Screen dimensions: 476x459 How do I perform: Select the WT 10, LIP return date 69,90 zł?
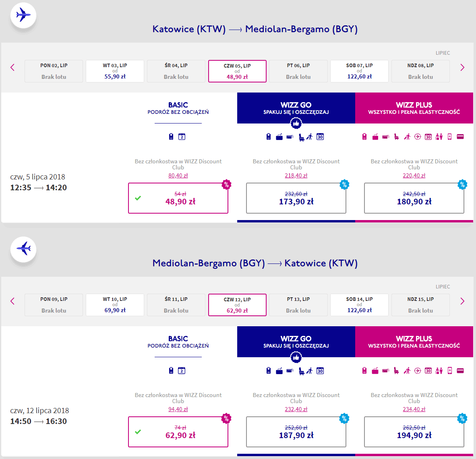pos(115,305)
